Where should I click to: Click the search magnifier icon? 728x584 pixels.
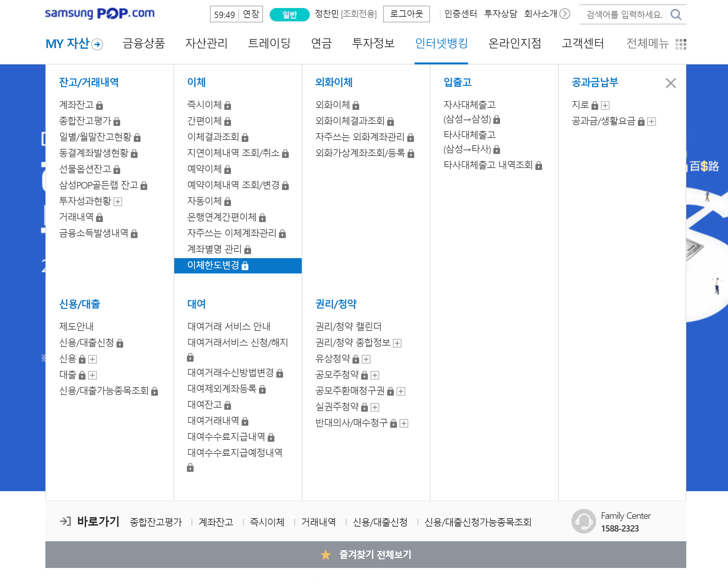pos(675,14)
